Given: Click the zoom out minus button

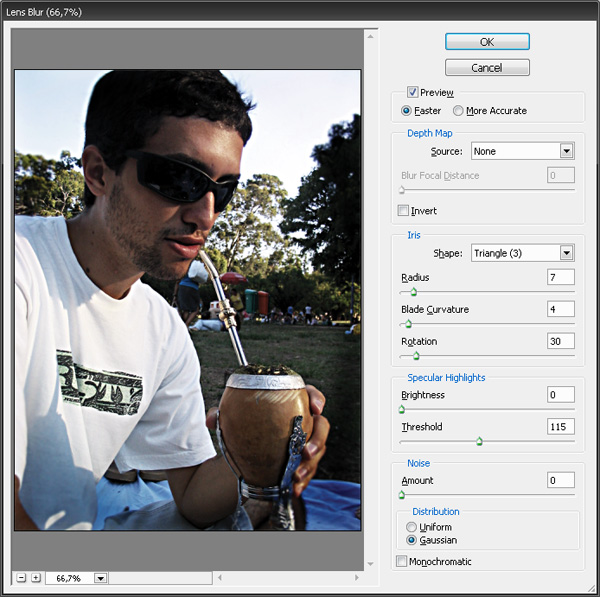Looking at the screenshot, I should coord(21,577).
